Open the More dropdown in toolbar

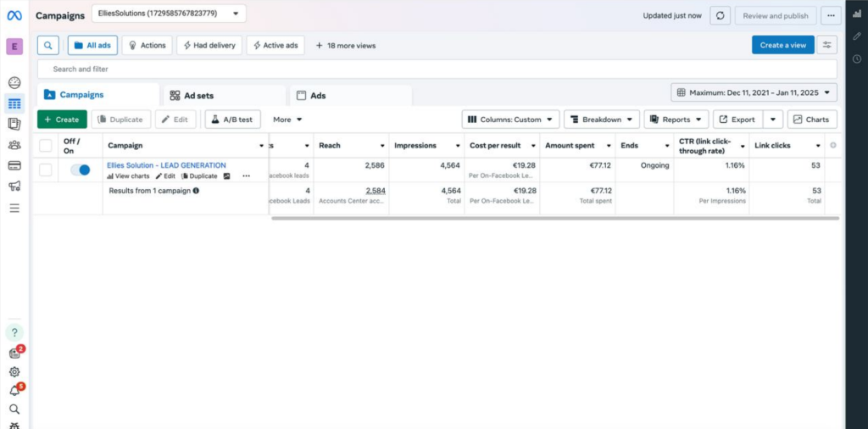[x=287, y=120]
